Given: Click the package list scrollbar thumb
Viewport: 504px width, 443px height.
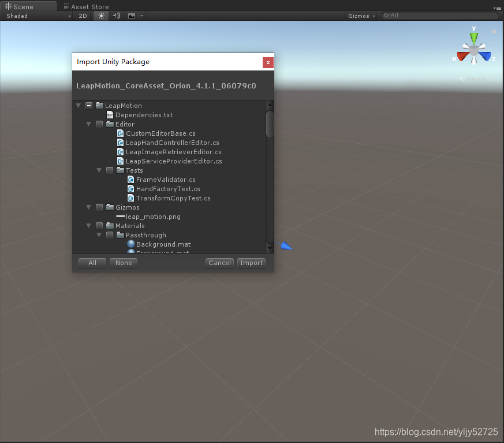Looking at the screenshot, I should click(270, 124).
